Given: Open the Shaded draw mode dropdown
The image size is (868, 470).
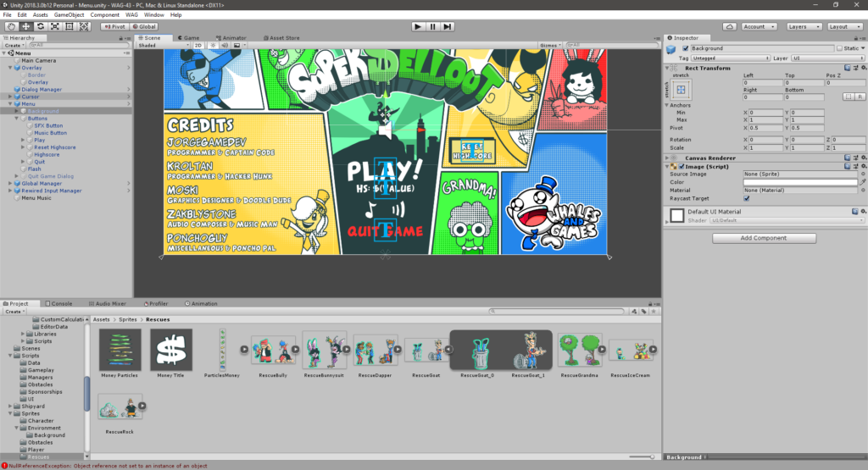Looking at the screenshot, I should coord(164,46).
